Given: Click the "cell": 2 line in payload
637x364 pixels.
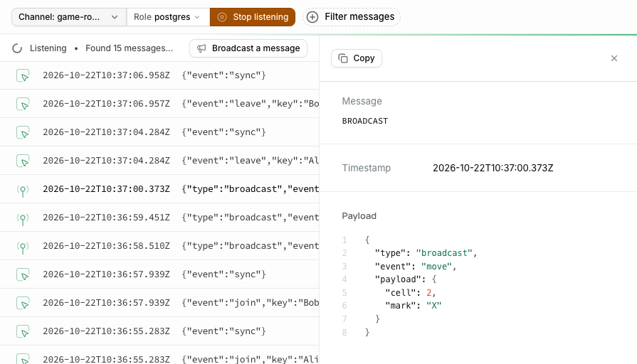Looking at the screenshot, I should [410, 293].
